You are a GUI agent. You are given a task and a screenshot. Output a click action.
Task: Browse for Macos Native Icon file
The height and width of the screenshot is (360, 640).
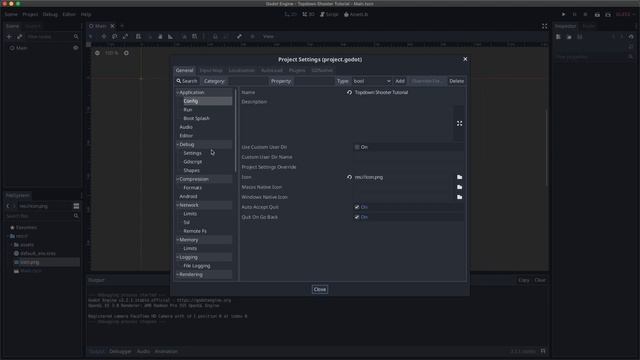tap(460, 187)
